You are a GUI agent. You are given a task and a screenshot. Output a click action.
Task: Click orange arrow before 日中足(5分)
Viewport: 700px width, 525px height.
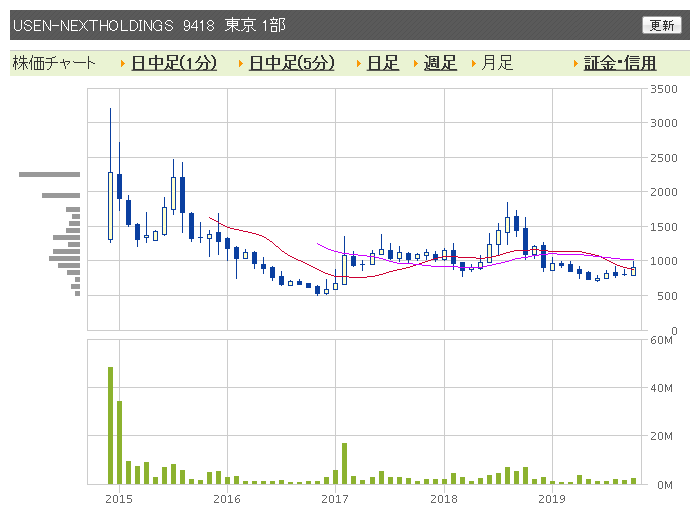tap(241, 64)
